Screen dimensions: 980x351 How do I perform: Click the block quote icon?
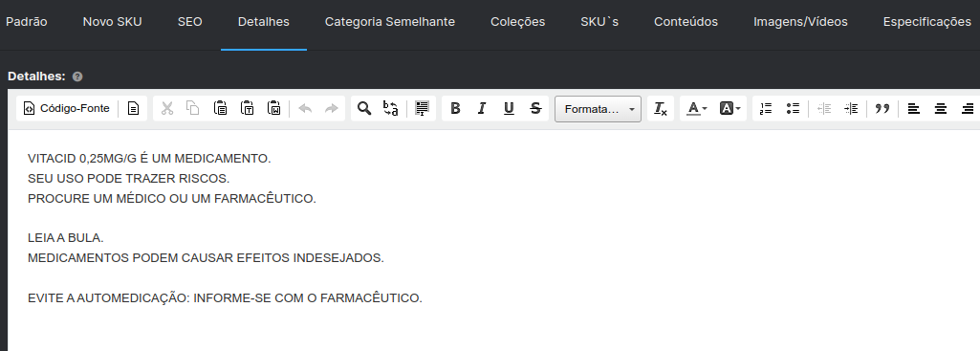pyautogui.click(x=882, y=108)
